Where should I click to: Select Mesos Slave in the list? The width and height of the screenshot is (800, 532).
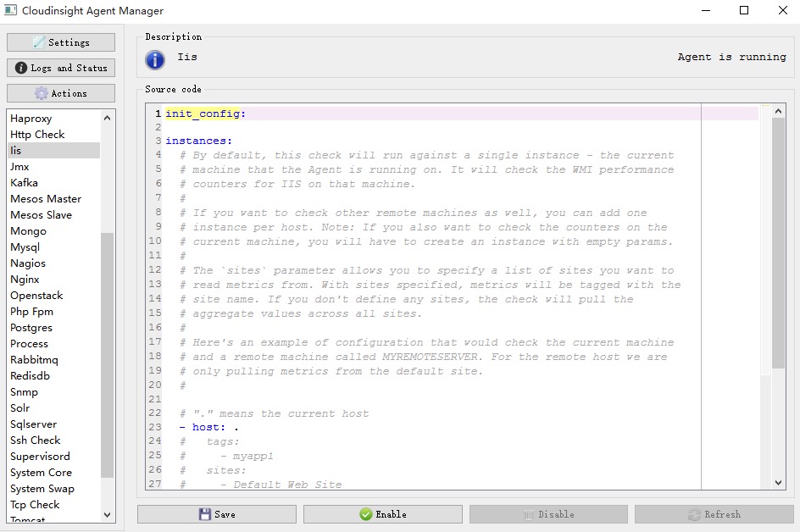(x=54, y=214)
